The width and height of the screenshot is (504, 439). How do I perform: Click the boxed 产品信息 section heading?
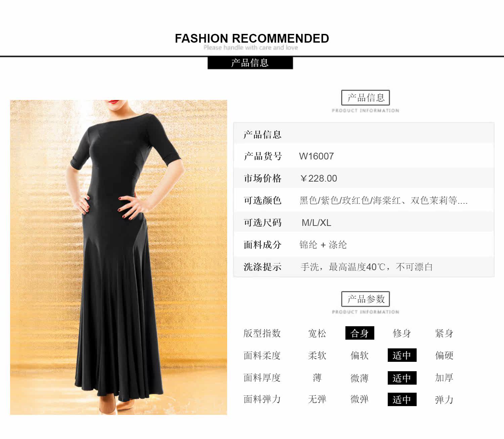click(x=366, y=98)
